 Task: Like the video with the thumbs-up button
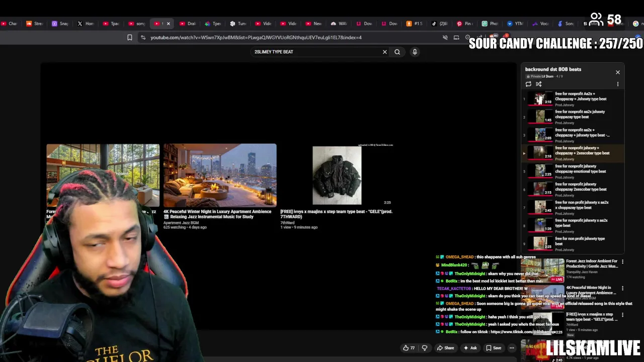[x=409, y=348]
